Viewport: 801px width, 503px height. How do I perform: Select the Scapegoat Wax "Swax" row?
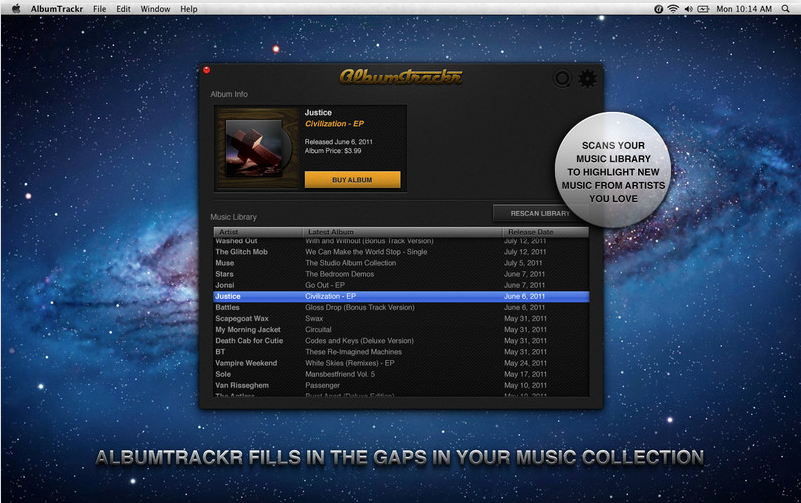coord(401,319)
